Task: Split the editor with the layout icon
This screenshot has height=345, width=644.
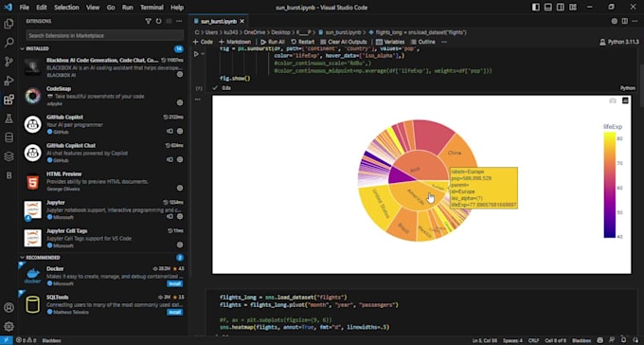Action: pos(625,21)
